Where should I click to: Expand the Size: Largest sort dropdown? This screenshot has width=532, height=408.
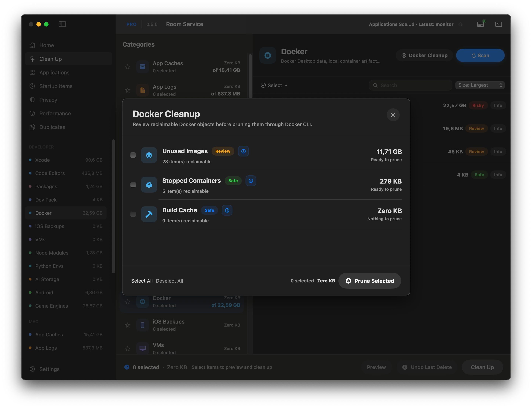[480, 85]
